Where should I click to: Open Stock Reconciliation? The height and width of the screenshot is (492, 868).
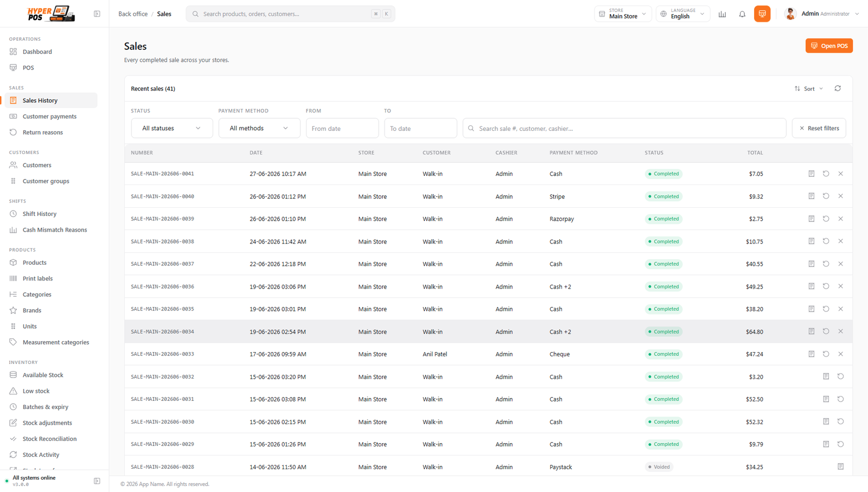[51, 439]
